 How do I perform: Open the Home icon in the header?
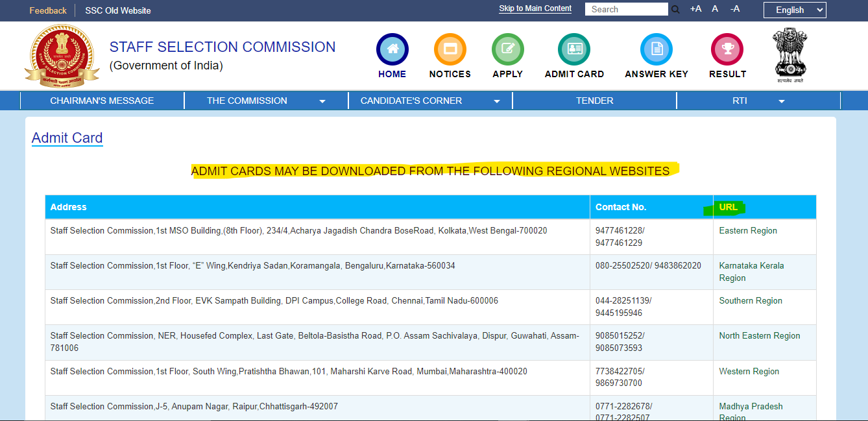click(392, 49)
